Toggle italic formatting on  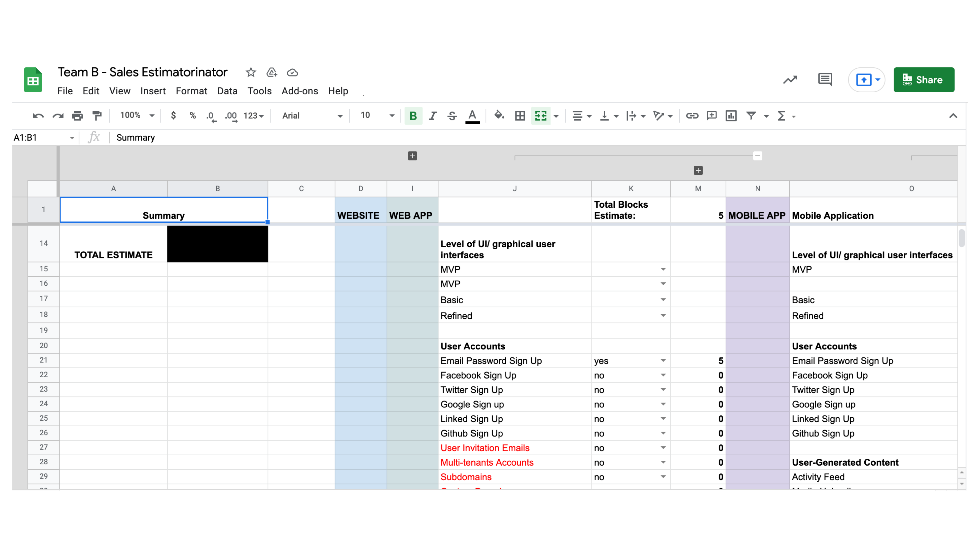click(x=433, y=116)
